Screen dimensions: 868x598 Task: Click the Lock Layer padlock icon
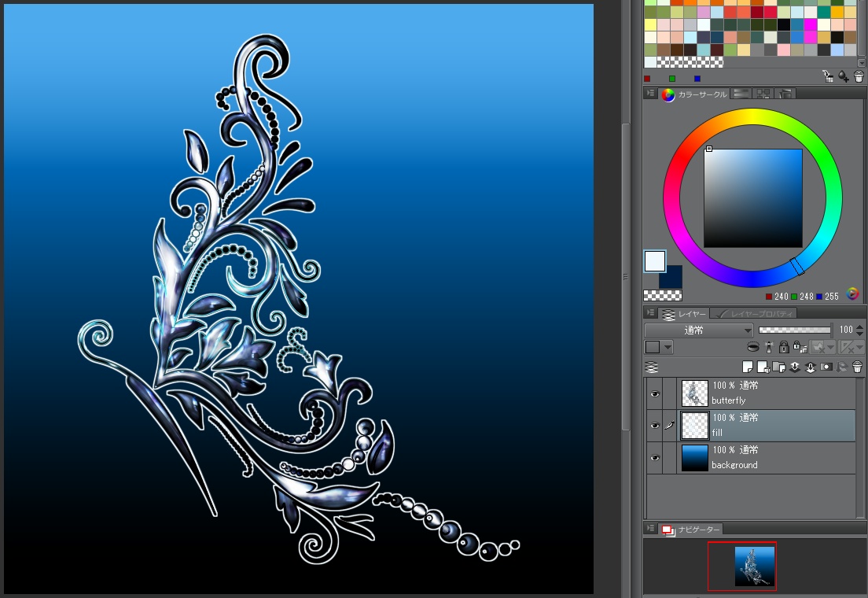[x=783, y=347]
